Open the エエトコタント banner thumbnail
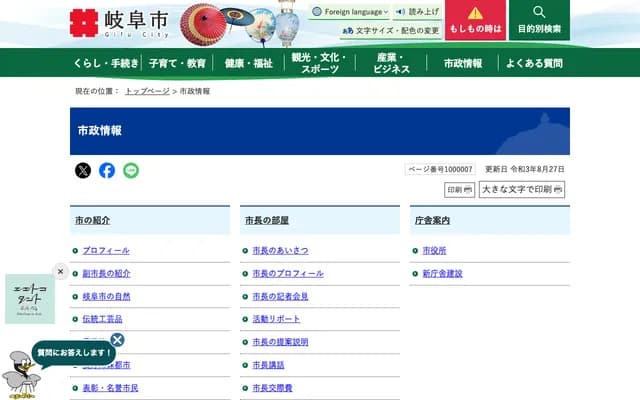The width and height of the screenshot is (640, 400). coord(30,299)
